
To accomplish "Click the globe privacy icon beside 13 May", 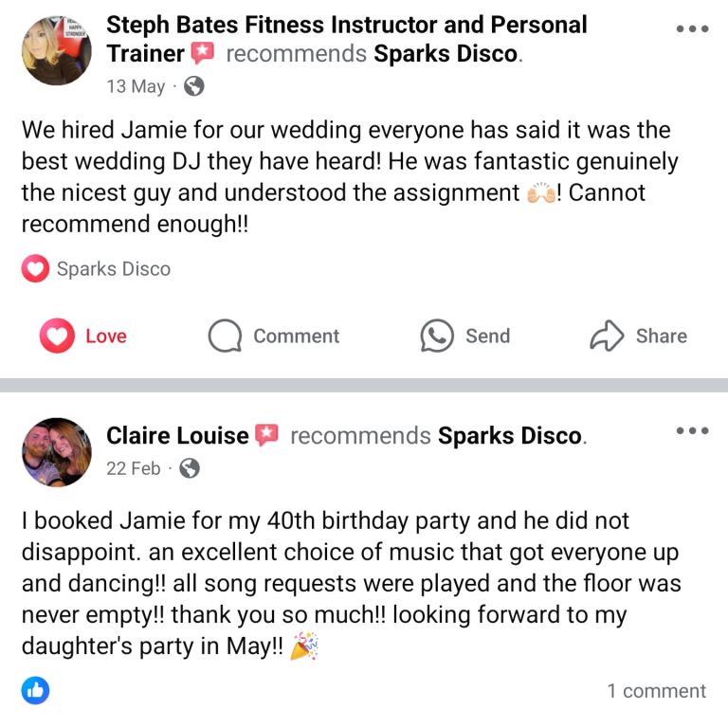I will [193, 86].
